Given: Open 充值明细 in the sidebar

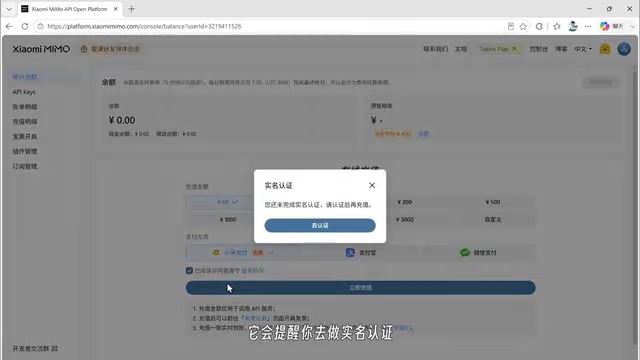Looking at the screenshot, I should (x=25, y=122).
